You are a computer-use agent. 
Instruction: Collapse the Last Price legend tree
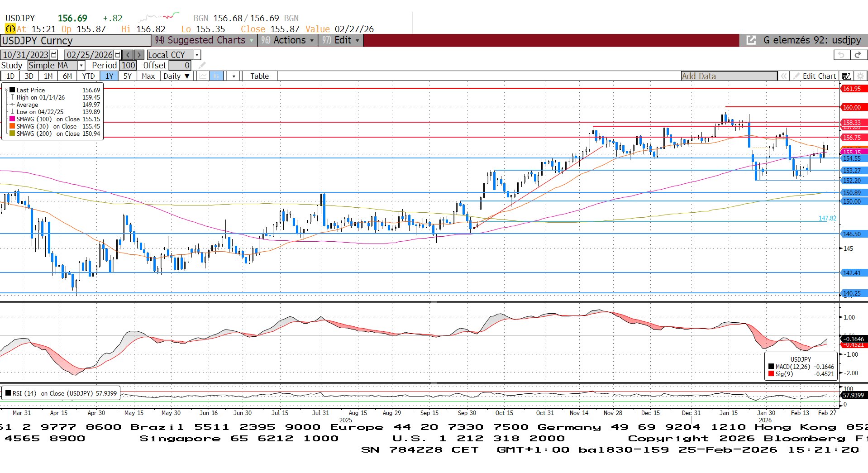[x=6, y=90]
